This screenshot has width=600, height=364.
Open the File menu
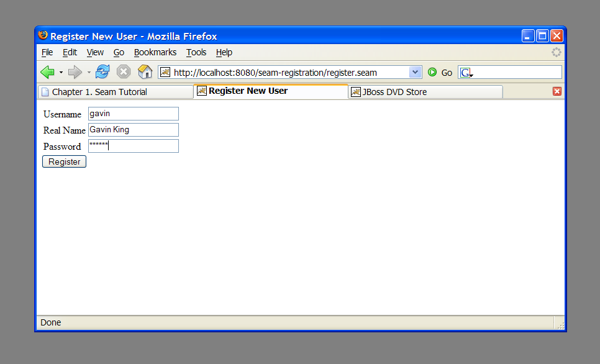pos(47,52)
